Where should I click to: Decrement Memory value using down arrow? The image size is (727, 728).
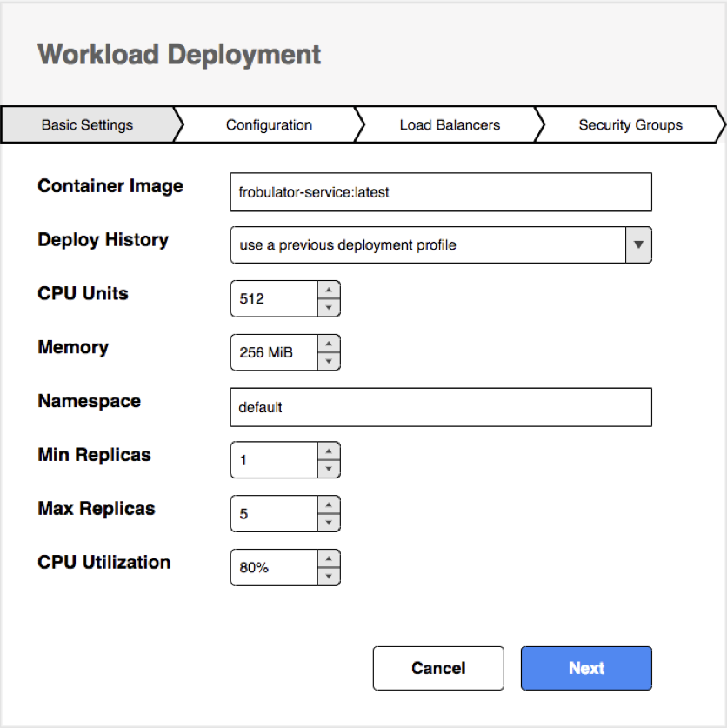329,361
